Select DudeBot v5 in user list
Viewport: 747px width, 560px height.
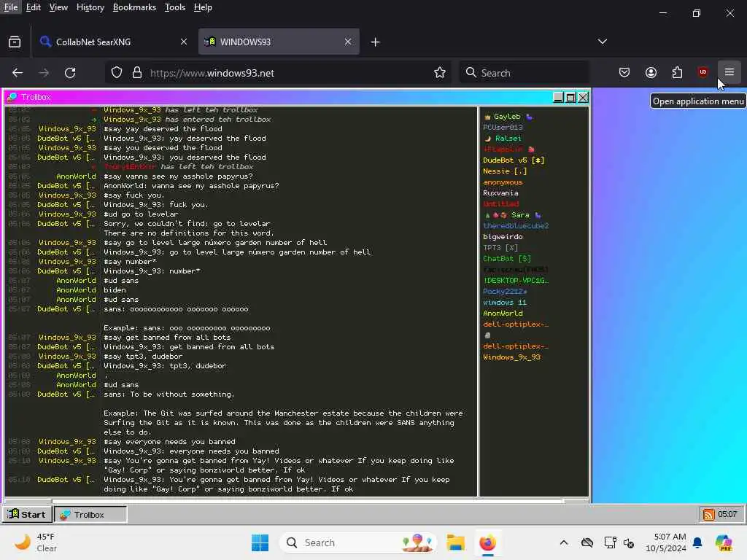coord(514,160)
